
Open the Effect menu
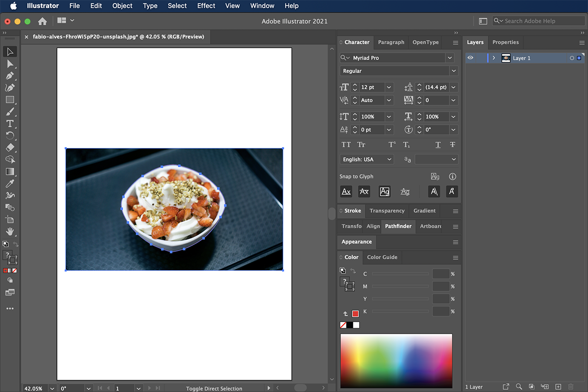tap(206, 6)
